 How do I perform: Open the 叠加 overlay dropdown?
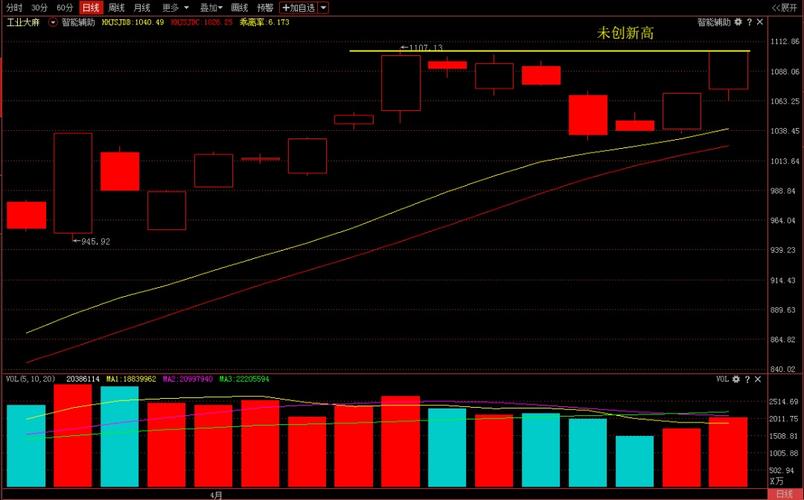pos(211,7)
